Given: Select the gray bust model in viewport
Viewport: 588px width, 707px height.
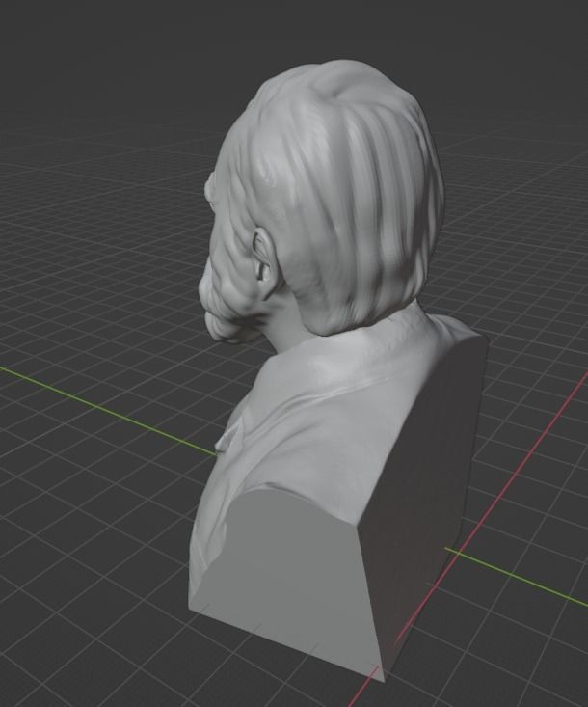Looking at the screenshot, I should (338, 369).
